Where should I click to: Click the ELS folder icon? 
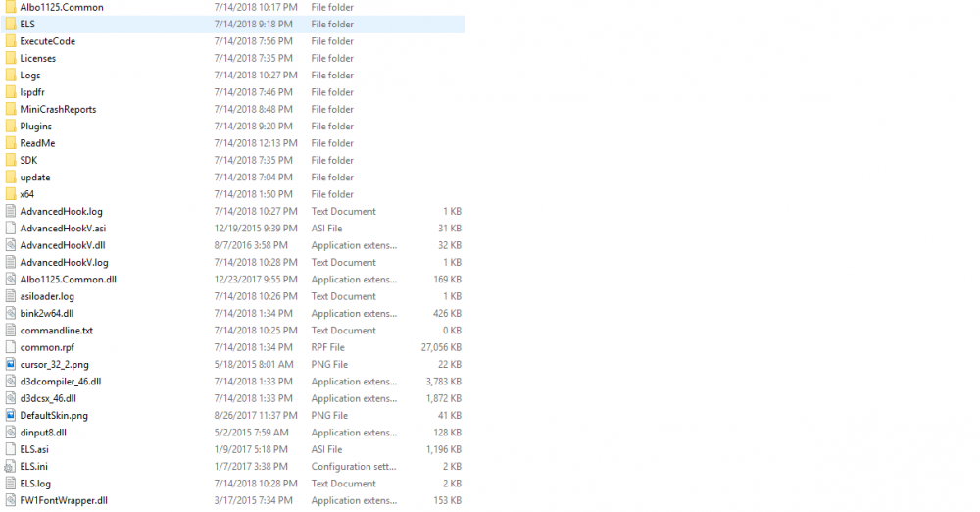pos(10,24)
